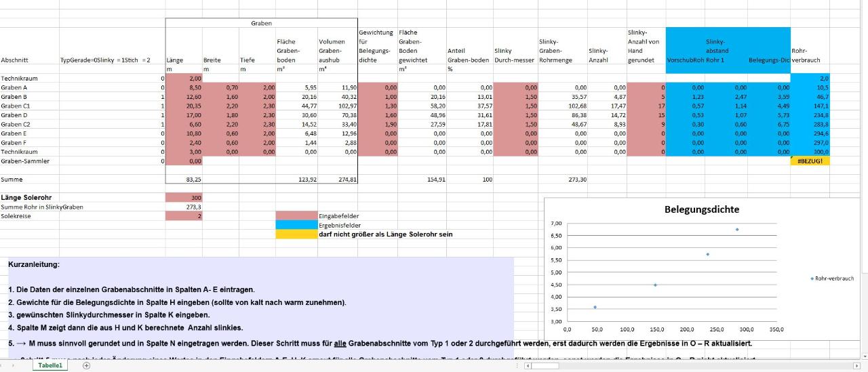Screen dimensions: 868x372
Task: Select the blue Ergebnisfelder legend cell
Action: click(296, 224)
